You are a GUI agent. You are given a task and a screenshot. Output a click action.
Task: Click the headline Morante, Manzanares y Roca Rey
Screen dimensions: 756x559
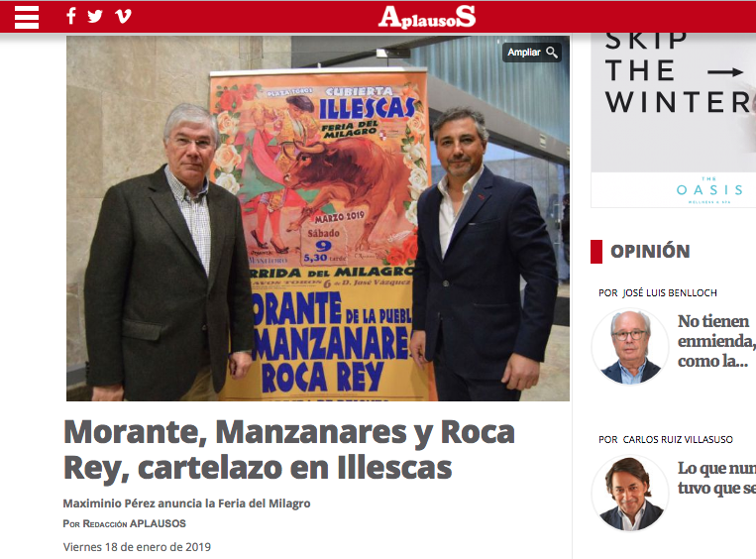tap(289, 450)
